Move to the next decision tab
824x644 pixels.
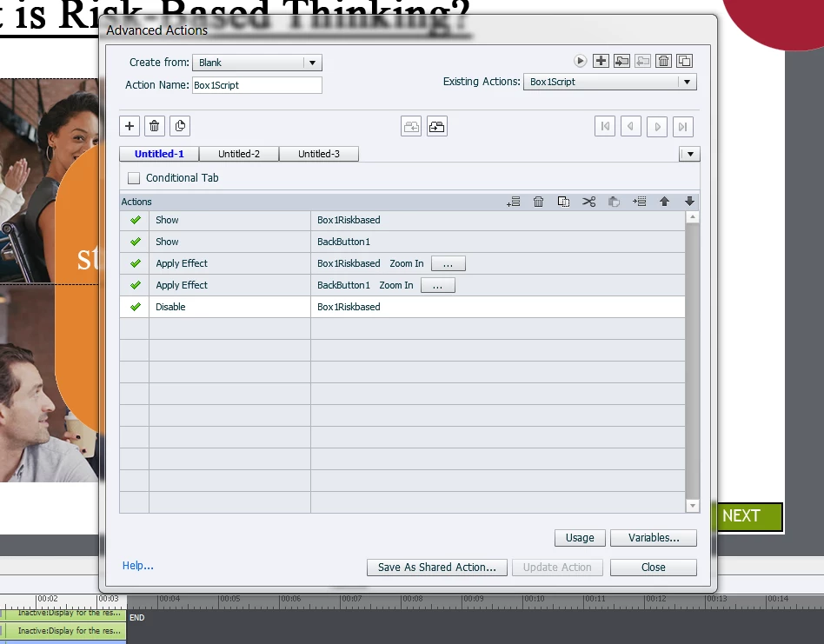pyautogui.click(x=657, y=127)
